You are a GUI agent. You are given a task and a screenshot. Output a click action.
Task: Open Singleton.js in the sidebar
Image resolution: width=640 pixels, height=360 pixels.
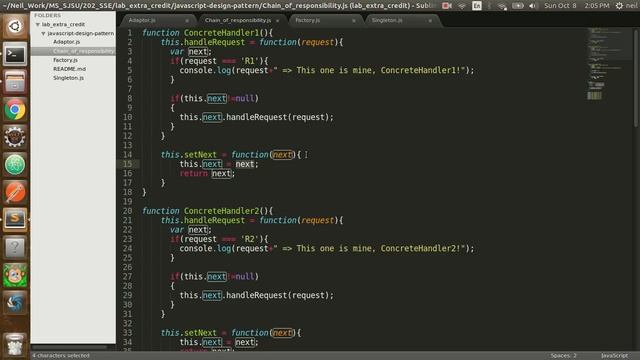[x=68, y=78]
